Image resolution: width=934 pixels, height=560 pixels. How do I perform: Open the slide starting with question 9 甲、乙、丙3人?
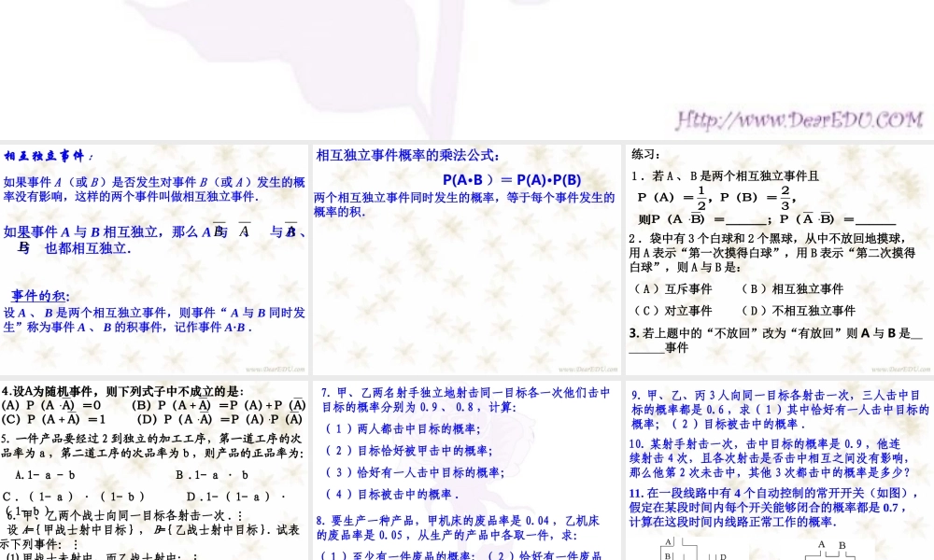pos(780,470)
